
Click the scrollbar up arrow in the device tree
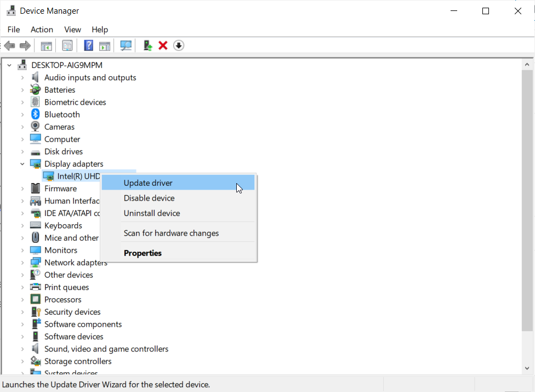[x=527, y=65]
